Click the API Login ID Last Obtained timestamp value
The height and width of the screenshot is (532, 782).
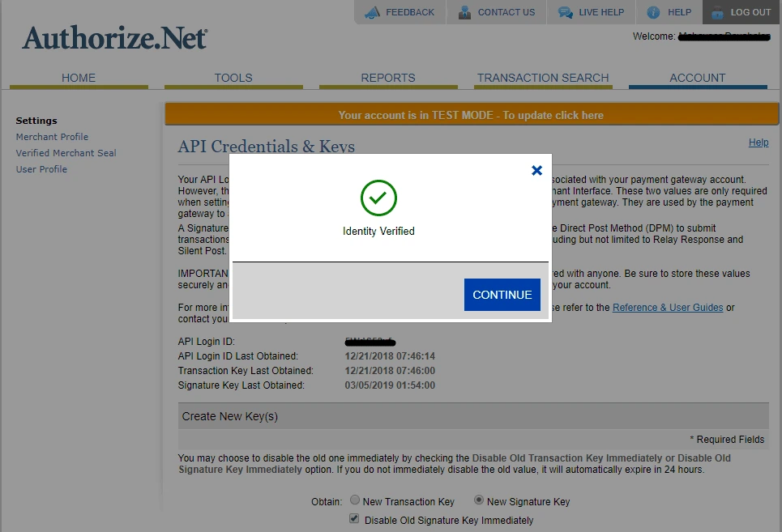390,356
